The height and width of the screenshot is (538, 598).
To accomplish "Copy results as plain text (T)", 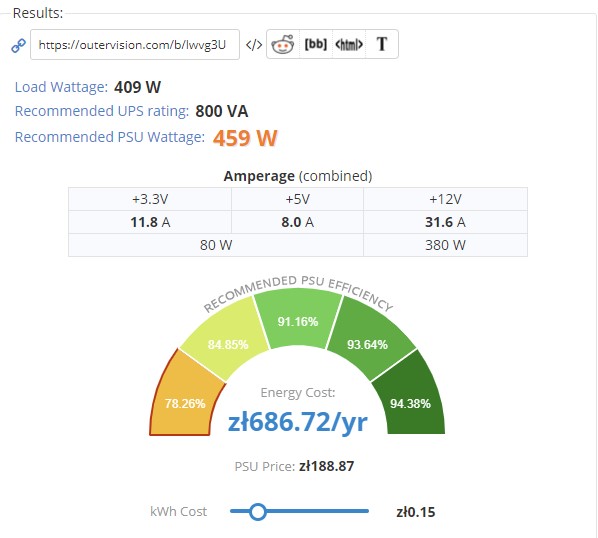I will tap(382, 44).
